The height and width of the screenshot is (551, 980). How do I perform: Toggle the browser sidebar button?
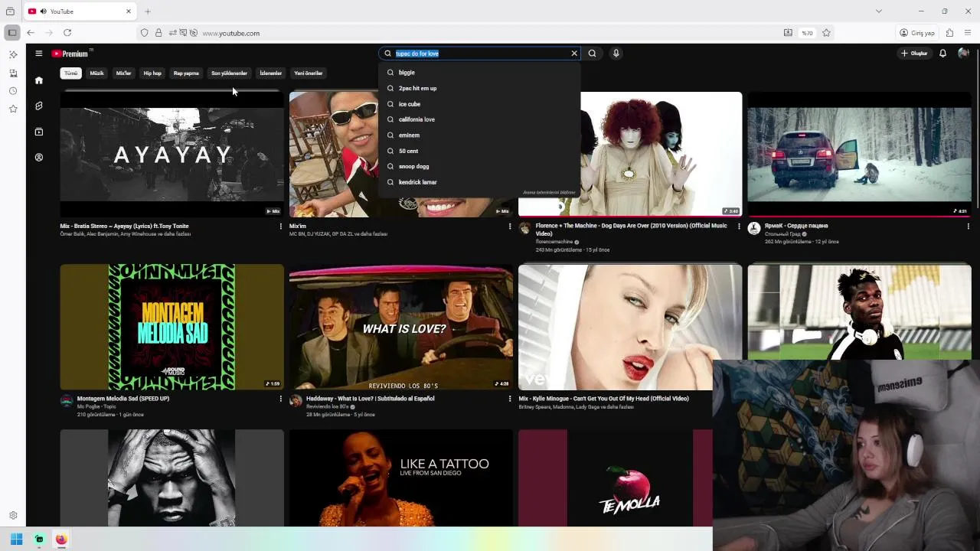click(x=11, y=33)
